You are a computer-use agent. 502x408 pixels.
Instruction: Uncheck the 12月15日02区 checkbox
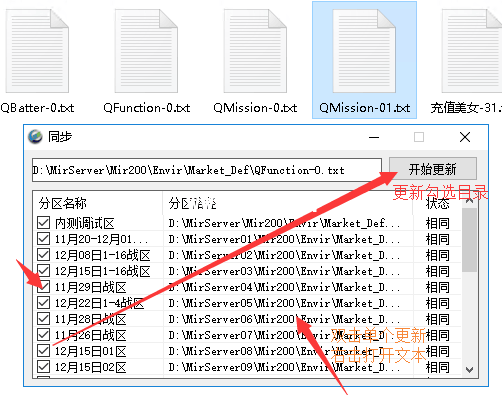point(44,367)
